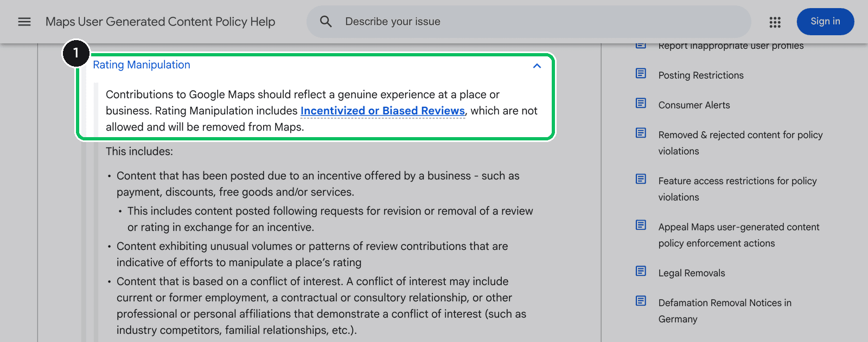Open Removed & rejected content for policy violations

[741, 143]
